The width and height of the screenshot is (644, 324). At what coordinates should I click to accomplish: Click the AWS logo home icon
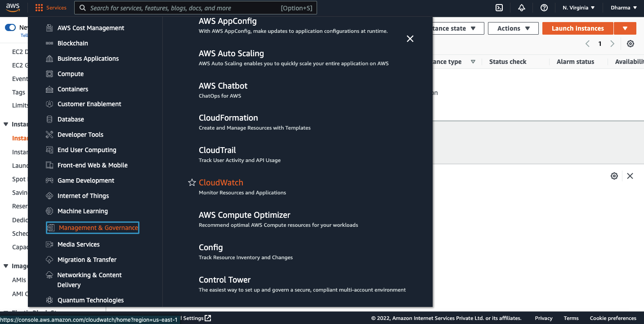[x=13, y=8]
